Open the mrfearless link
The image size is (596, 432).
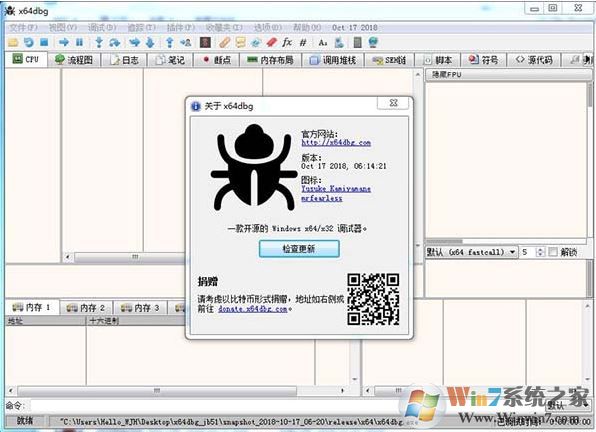pyautogui.click(x=322, y=198)
